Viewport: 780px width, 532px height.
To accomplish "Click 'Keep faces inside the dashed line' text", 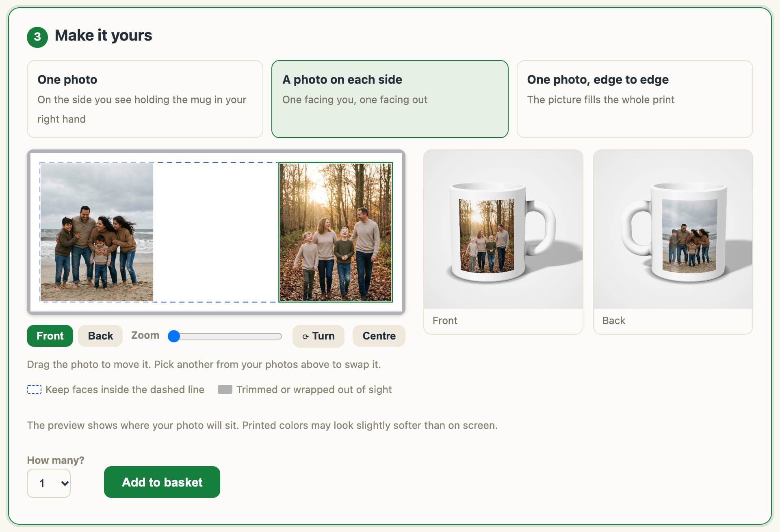I will point(125,389).
